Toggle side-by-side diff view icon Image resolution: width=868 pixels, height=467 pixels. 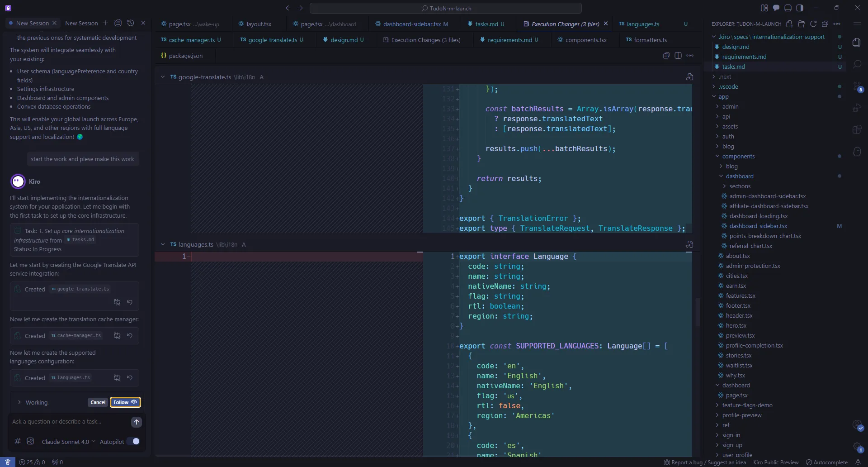point(678,56)
